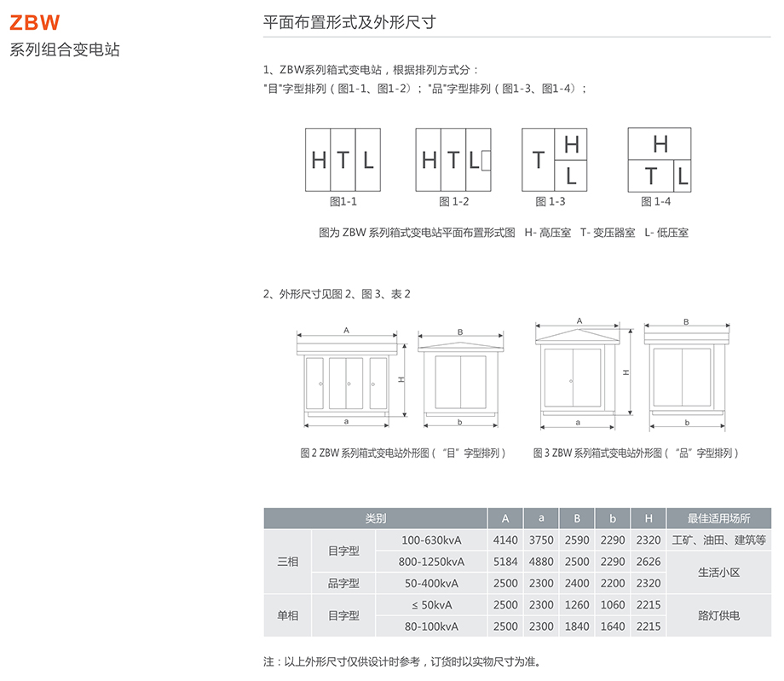Image resolution: width=784 pixels, height=681 pixels.
Task: Click the 类别 table header cell
Action: tap(375, 518)
